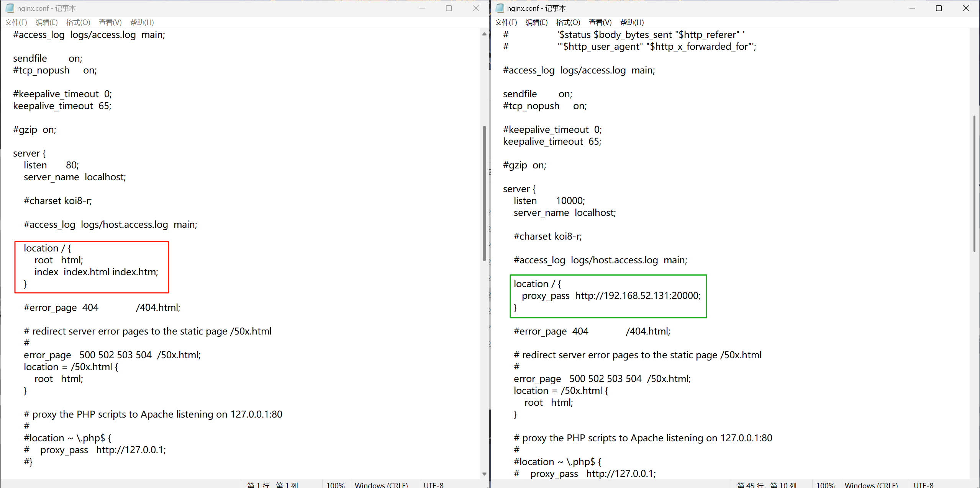Close the right nginx.conf Notepad window

tap(966, 8)
